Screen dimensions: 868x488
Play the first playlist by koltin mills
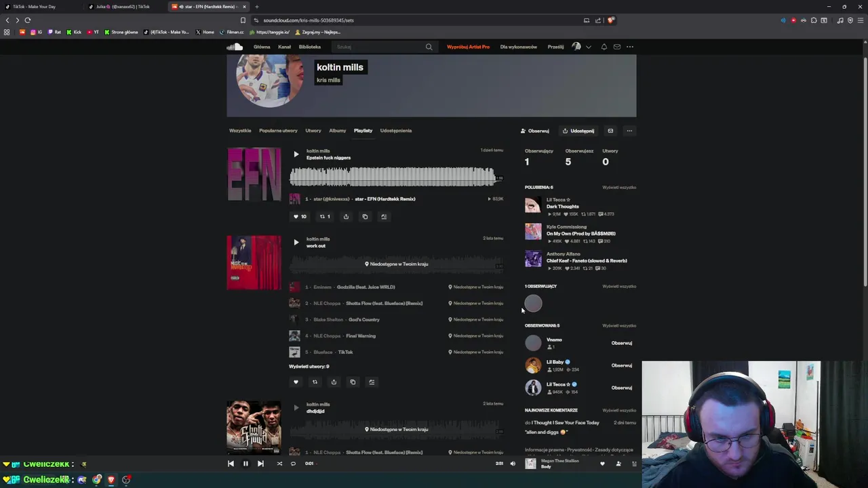pos(296,155)
